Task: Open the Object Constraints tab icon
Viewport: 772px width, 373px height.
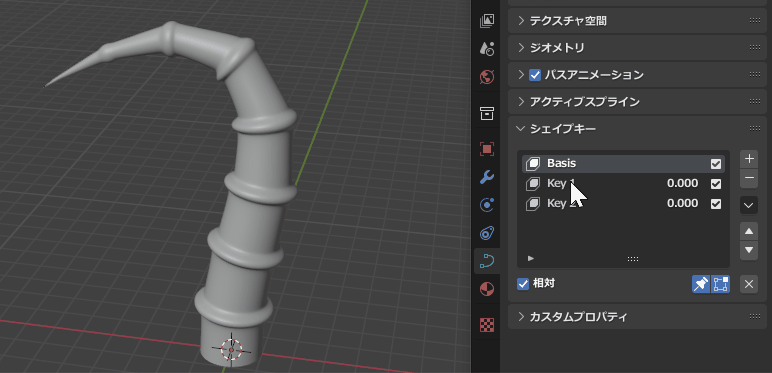Action: (x=487, y=232)
